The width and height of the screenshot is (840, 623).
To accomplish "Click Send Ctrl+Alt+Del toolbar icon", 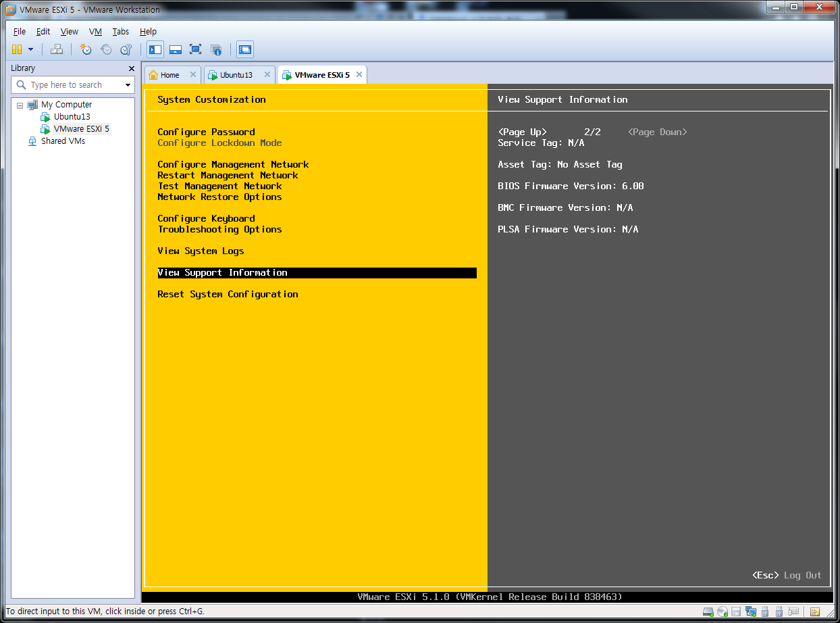I will (57, 49).
